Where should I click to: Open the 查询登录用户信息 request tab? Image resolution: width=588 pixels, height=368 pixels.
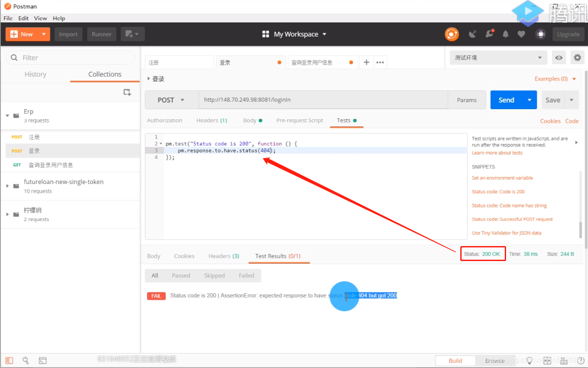click(x=322, y=63)
